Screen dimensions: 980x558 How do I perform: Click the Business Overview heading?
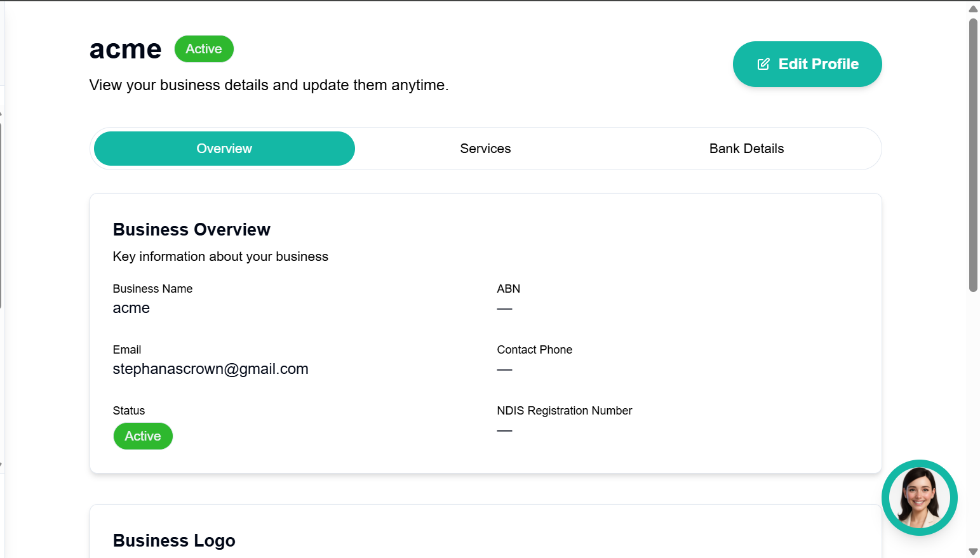click(x=192, y=229)
